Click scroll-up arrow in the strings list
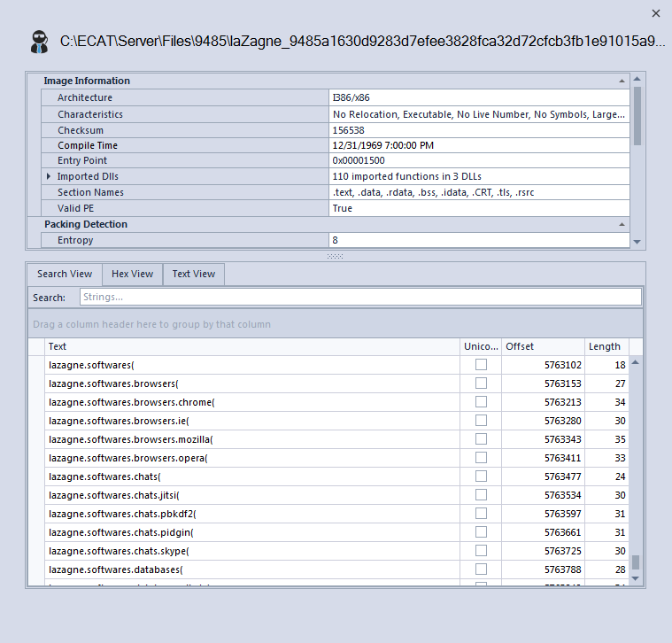The width and height of the screenshot is (672, 643). click(x=635, y=363)
